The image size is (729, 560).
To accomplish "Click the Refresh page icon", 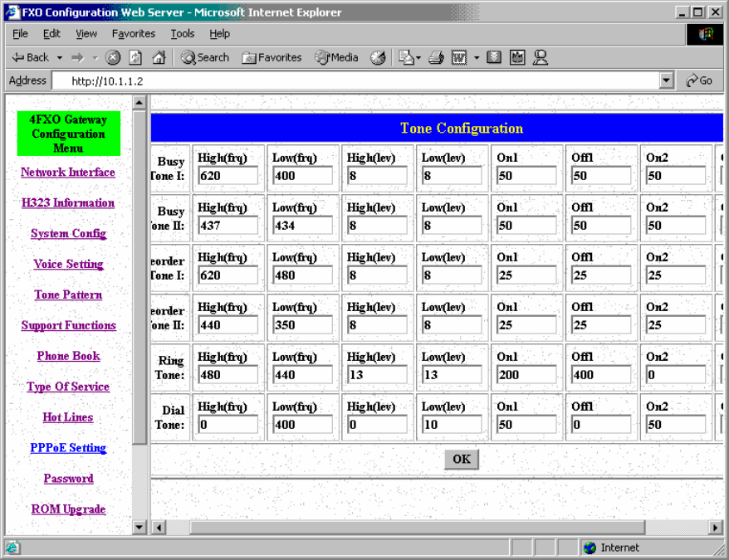I will click(x=135, y=58).
